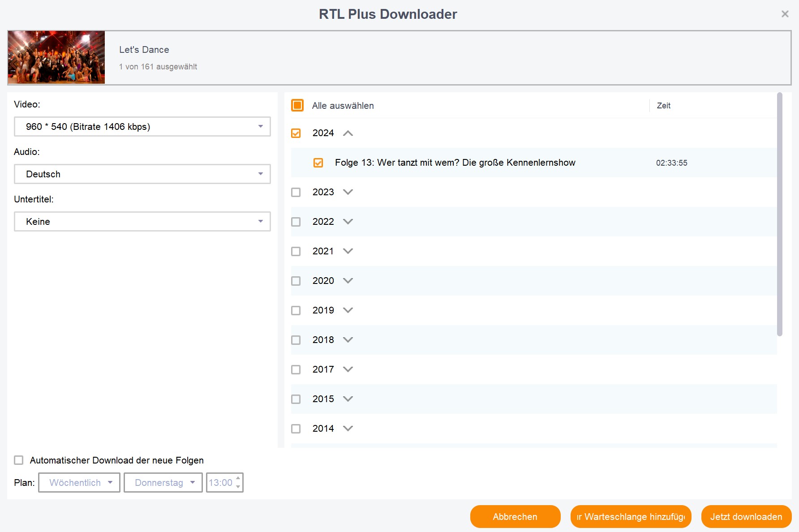Increase the schedule time with up arrow
This screenshot has height=532, width=799.
coord(238,478)
